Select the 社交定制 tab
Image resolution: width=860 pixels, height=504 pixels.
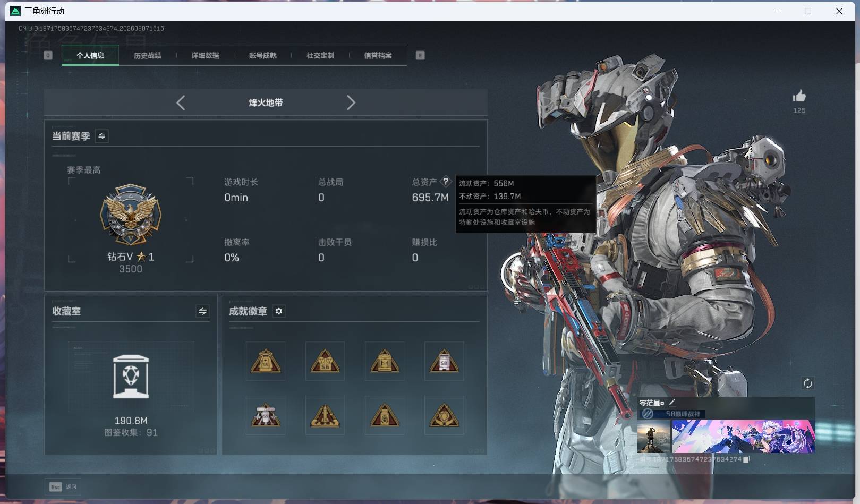[320, 55]
